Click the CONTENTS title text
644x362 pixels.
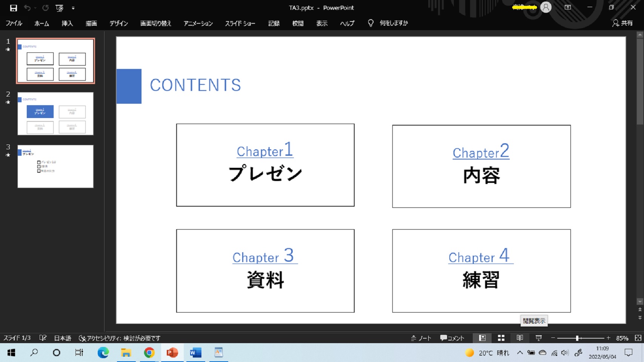click(195, 85)
